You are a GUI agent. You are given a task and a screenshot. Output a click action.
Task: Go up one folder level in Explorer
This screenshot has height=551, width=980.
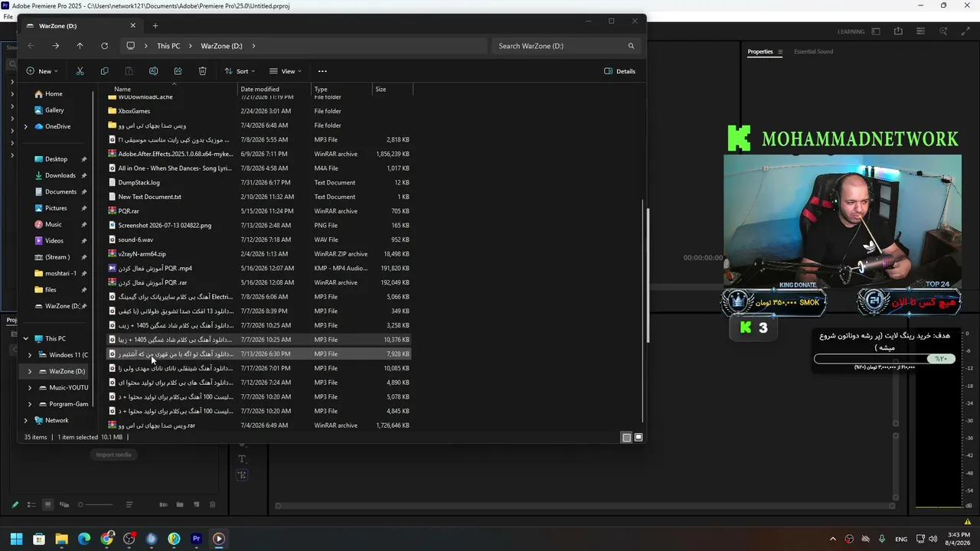coord(80,46)
